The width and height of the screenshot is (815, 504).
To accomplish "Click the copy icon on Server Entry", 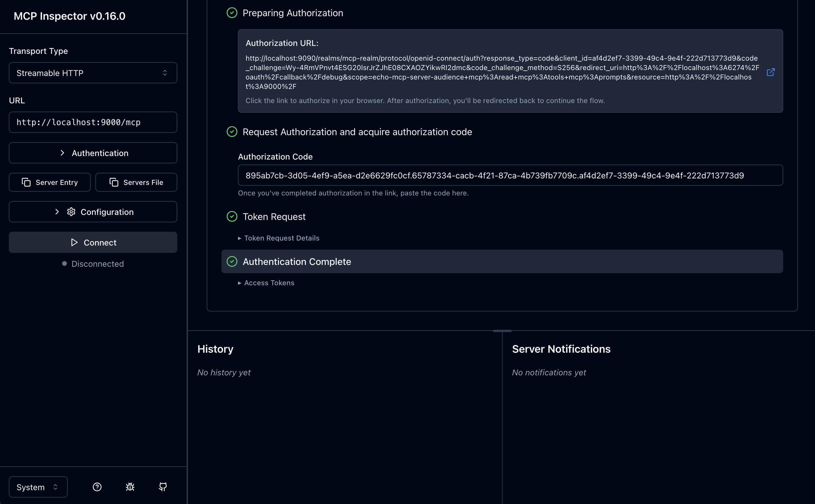I will (26, 182).
